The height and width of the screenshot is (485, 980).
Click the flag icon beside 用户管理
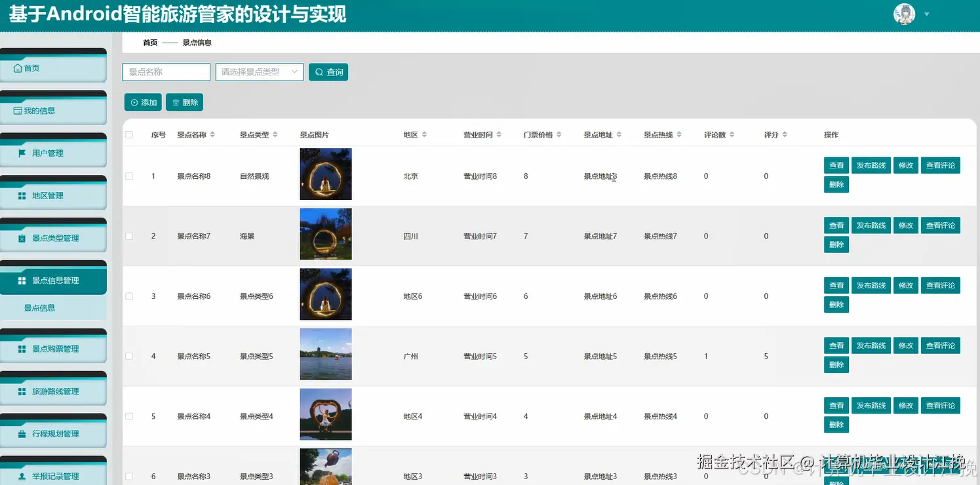22,153
